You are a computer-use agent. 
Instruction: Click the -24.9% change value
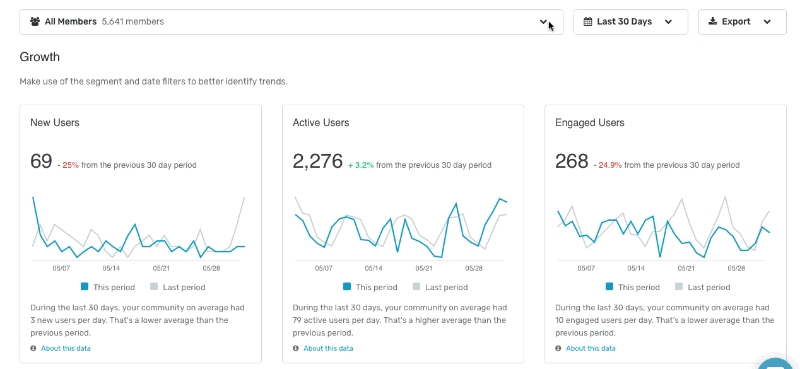[x=608, y=165]
